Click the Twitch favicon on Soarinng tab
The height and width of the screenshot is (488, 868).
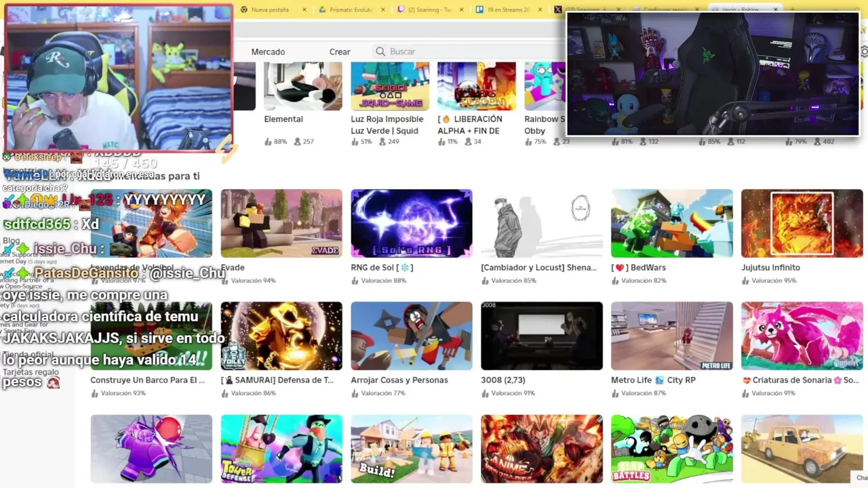point(401,9)
